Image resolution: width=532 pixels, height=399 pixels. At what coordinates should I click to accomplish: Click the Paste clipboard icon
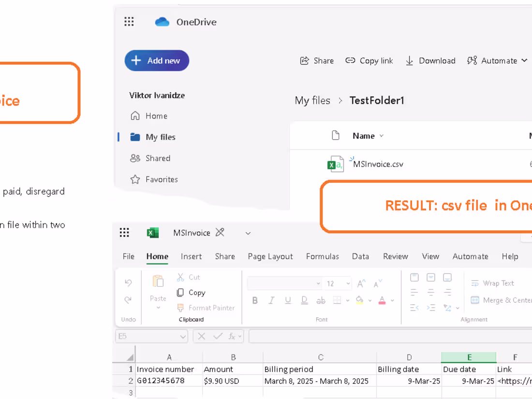pyautogui.click(x=158, y=281)
